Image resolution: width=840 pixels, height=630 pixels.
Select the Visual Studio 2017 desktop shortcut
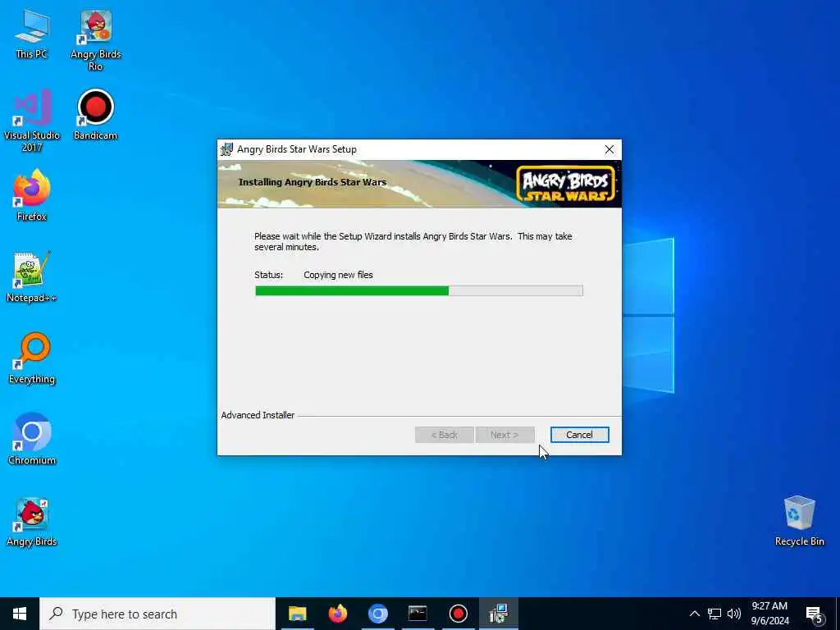click(x=32, y=121)
